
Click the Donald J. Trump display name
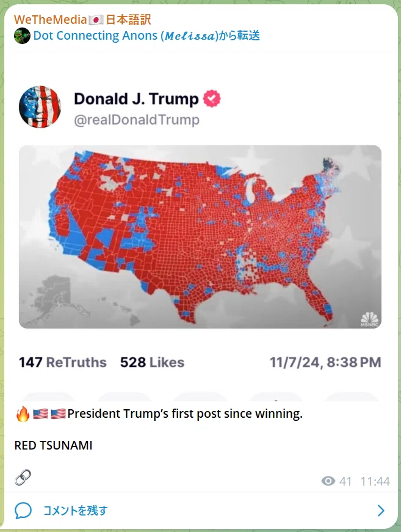click(x=136, y=99)
